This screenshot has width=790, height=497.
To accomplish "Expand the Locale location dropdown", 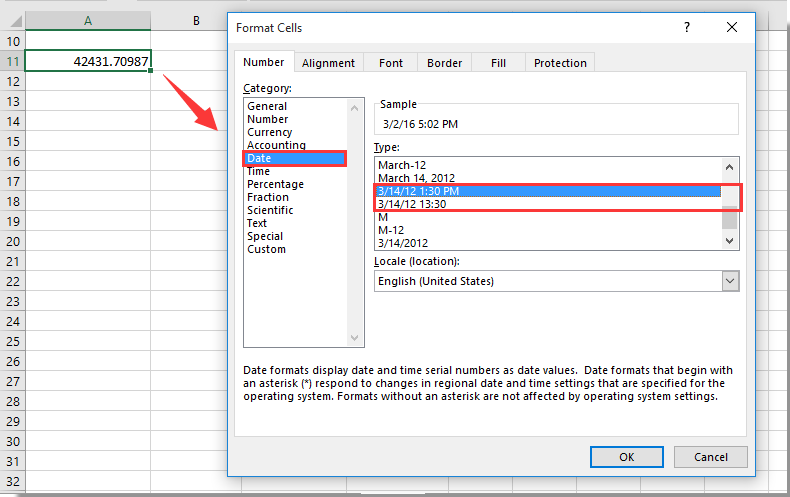I will pyautogui.click(x=729, y=281).
